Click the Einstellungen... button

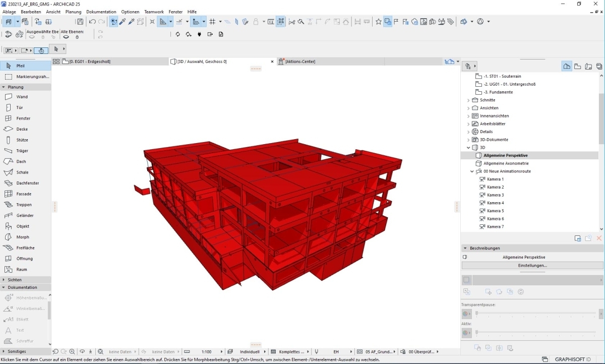[532, 265]
